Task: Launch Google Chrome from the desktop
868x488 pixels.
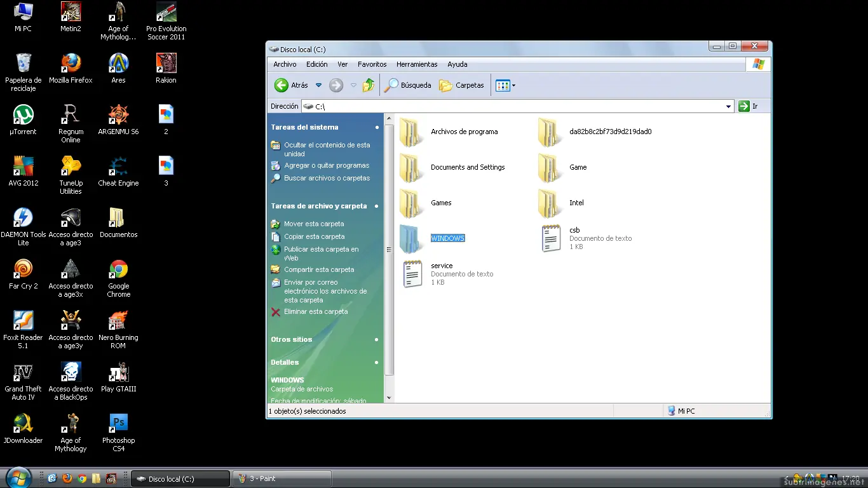Action: 118,278
